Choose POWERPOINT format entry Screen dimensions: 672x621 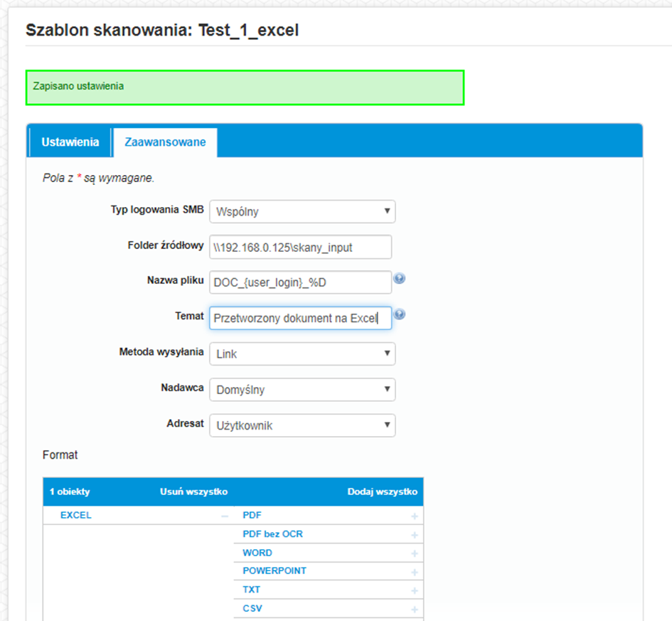pos(274,571)
